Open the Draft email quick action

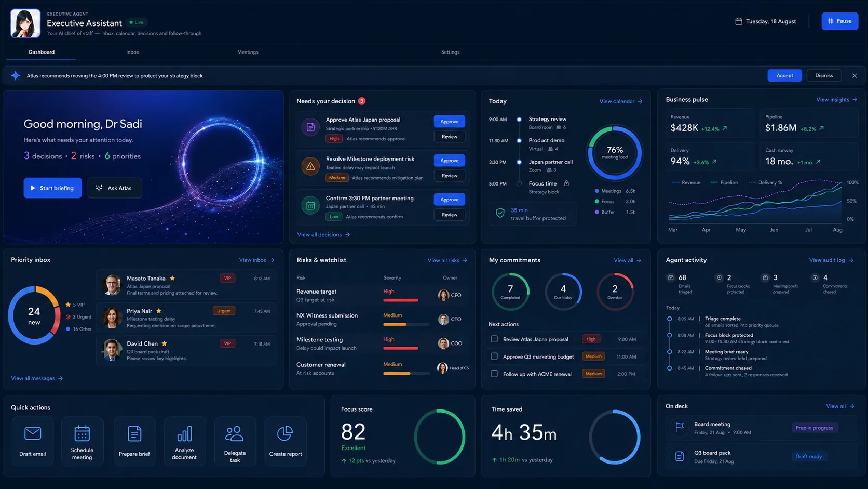click(x=33, y=441)
